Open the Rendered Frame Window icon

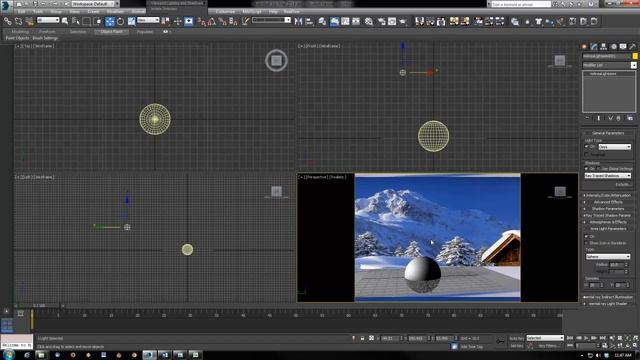[392, 21]
